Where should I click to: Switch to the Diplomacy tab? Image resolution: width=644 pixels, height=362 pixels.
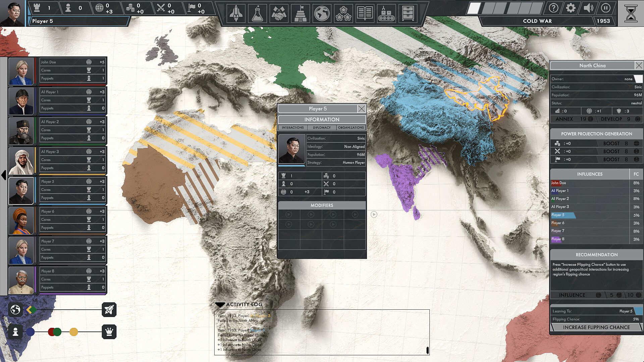point(322,128)
